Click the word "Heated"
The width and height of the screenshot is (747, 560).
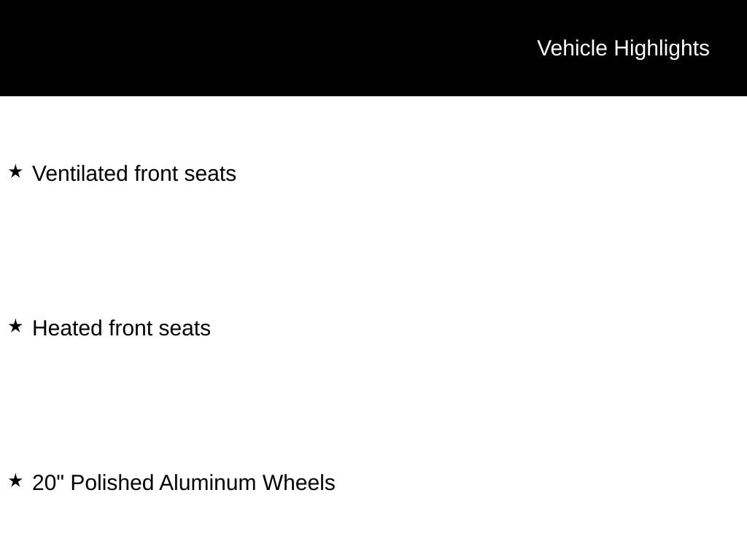67,329
